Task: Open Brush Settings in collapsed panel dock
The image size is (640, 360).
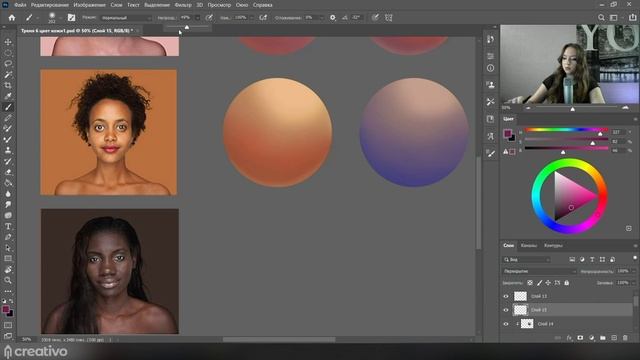Action: click(491, 153)
